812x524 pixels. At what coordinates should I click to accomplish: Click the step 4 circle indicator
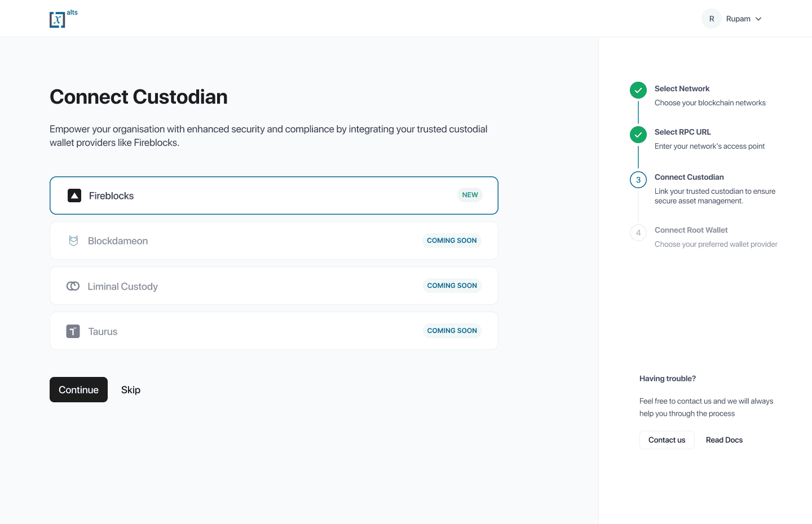(638, 233)
